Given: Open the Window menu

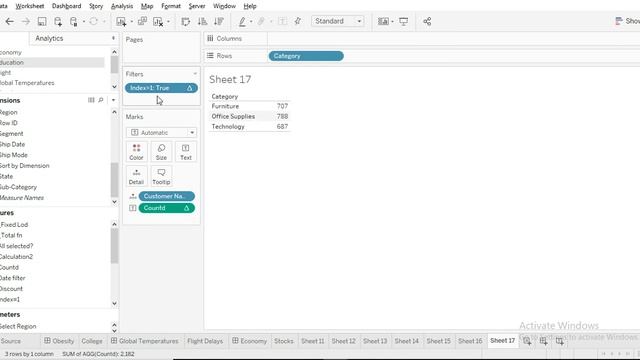Looking at the screenshot, I should [x=224, y=6].
